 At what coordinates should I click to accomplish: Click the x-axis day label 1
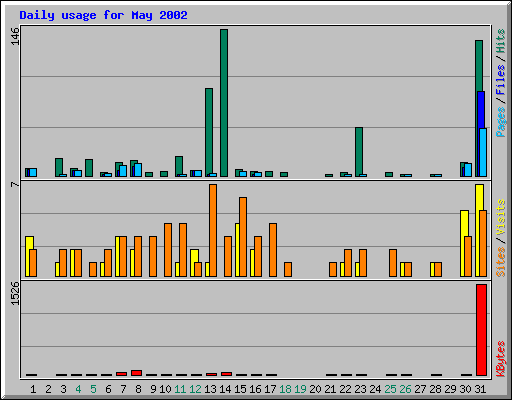pyautogui.click(x=33, y=389)
